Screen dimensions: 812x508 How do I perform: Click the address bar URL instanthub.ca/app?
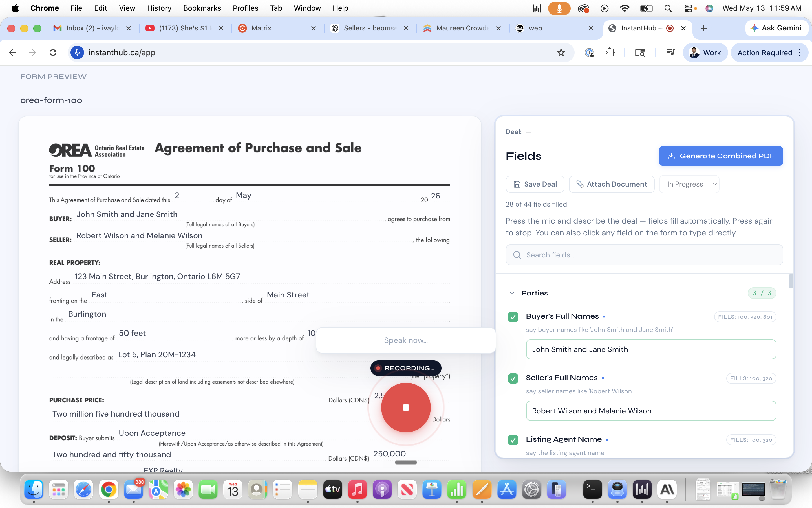click(122, 53)
